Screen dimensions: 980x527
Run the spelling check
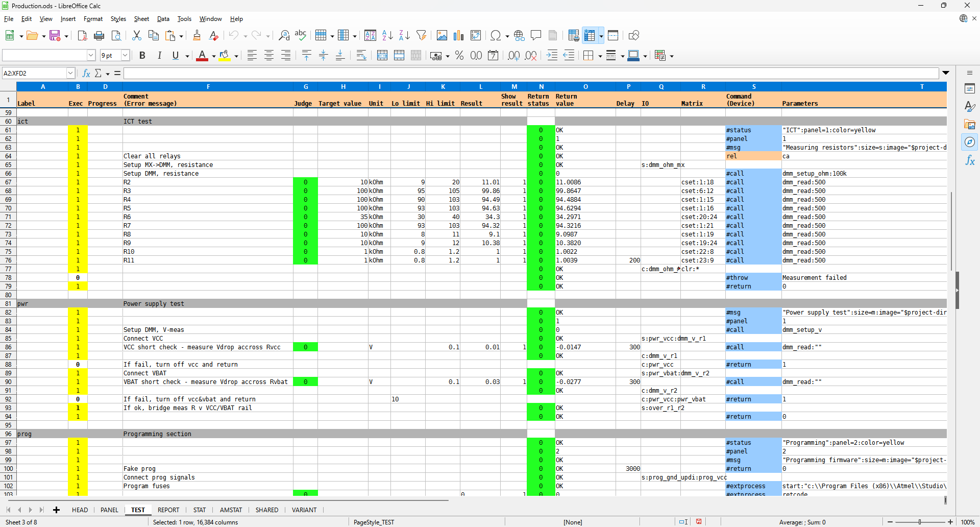[x=301, y=35]
